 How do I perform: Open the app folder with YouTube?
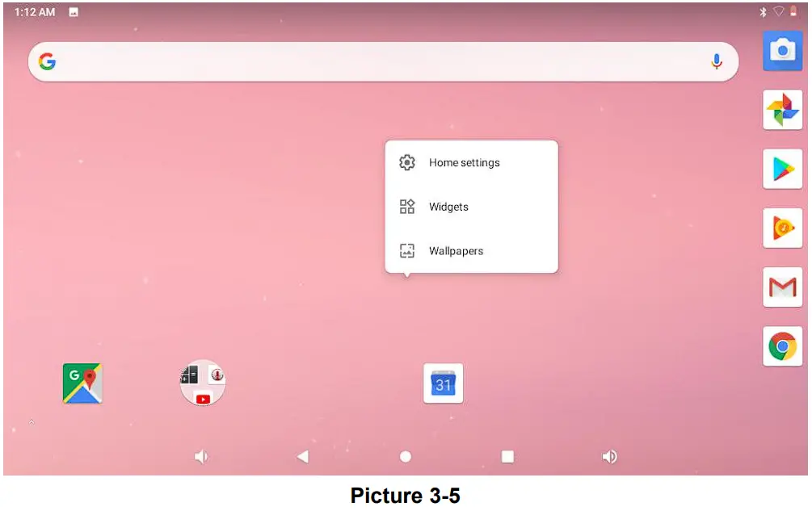pos(203,383)
